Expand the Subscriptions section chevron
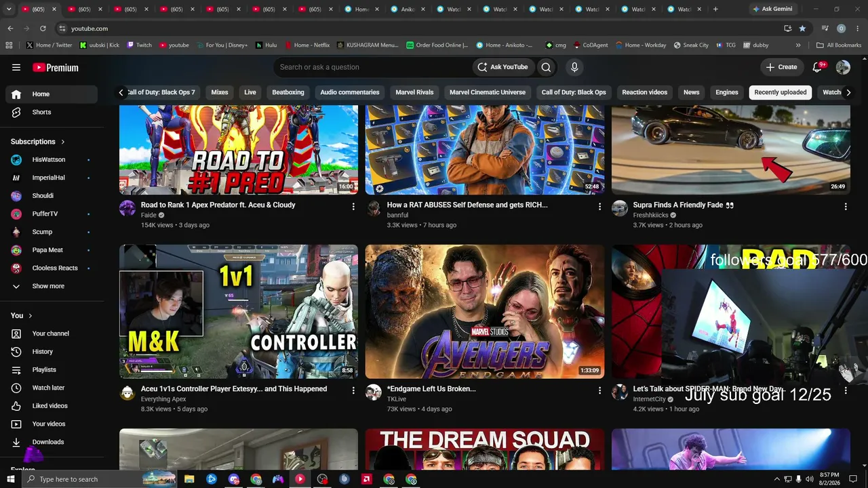The height and width of the screenshot is (488, 868). (x=63, y=142)
